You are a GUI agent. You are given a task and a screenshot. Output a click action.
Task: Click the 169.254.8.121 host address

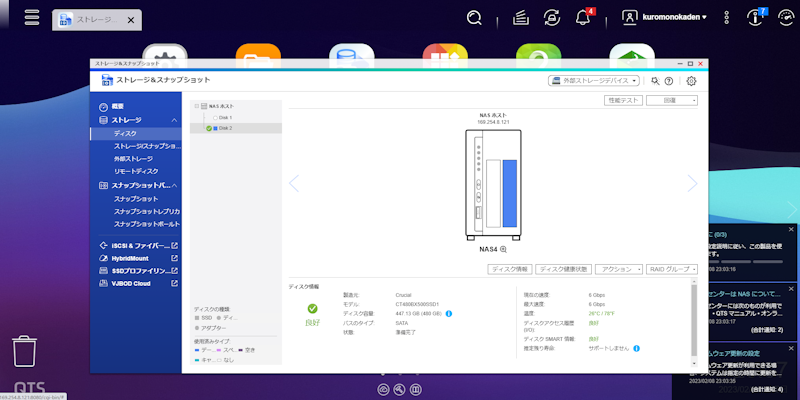pos(493,122)
